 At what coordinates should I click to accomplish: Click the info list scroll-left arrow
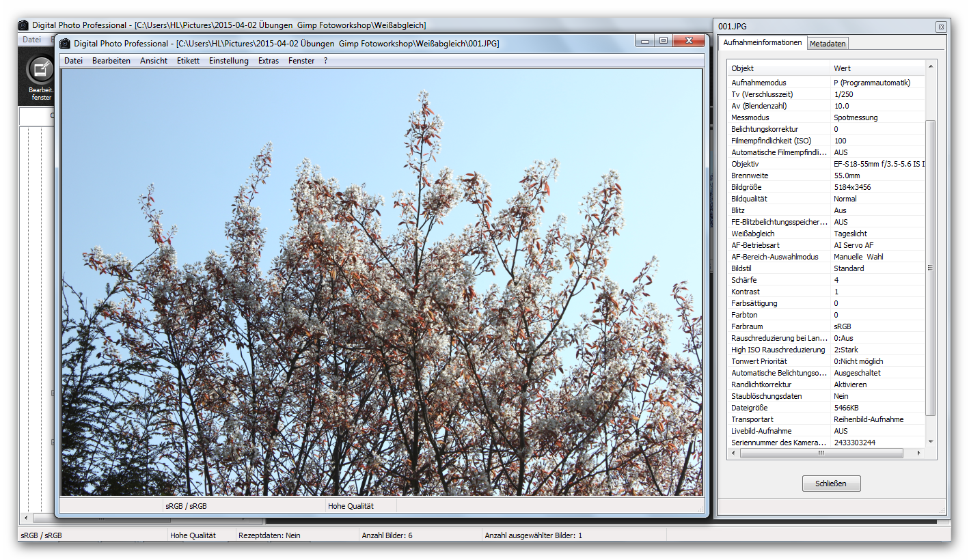(733, 453)
